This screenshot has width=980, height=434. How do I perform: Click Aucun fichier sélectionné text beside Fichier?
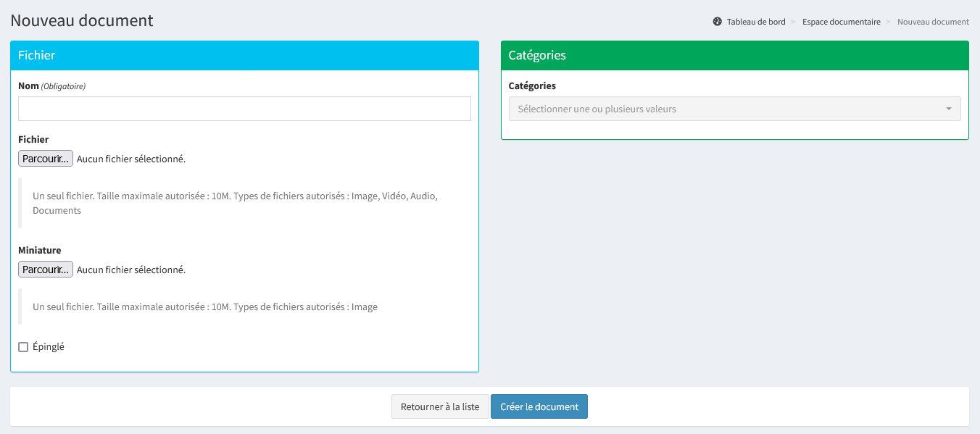point(131,159)
